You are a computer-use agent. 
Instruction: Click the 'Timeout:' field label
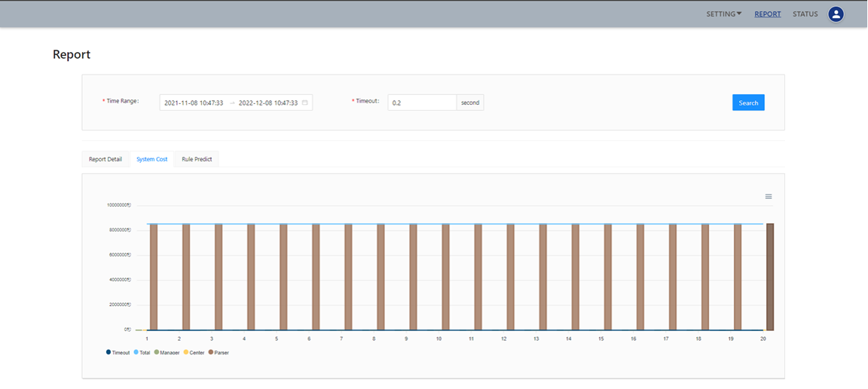[368, 102]
